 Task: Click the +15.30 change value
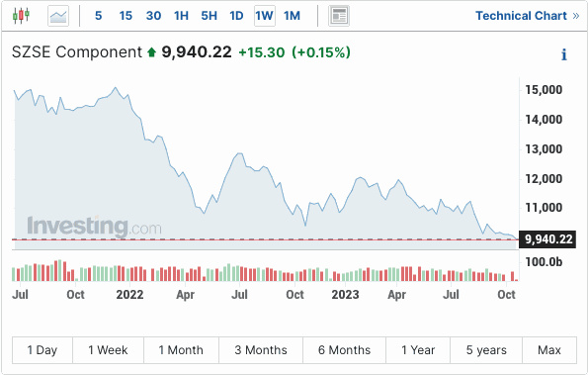pyautogui.click(x=262, y=52)
